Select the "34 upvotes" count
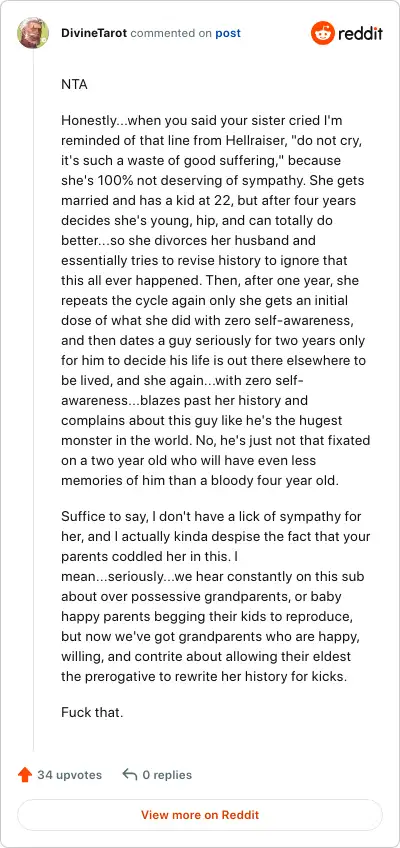 [69, 775]
